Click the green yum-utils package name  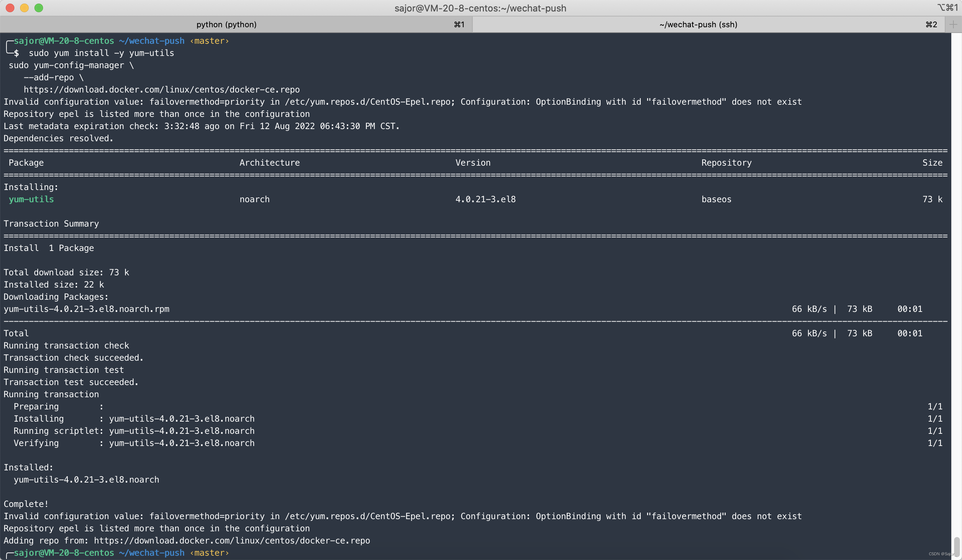(31, 199)
